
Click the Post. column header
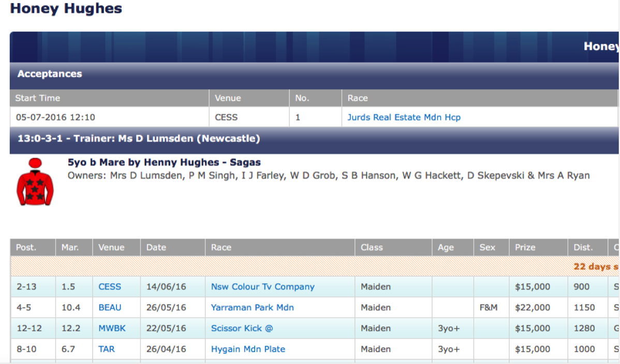point(26,247)
